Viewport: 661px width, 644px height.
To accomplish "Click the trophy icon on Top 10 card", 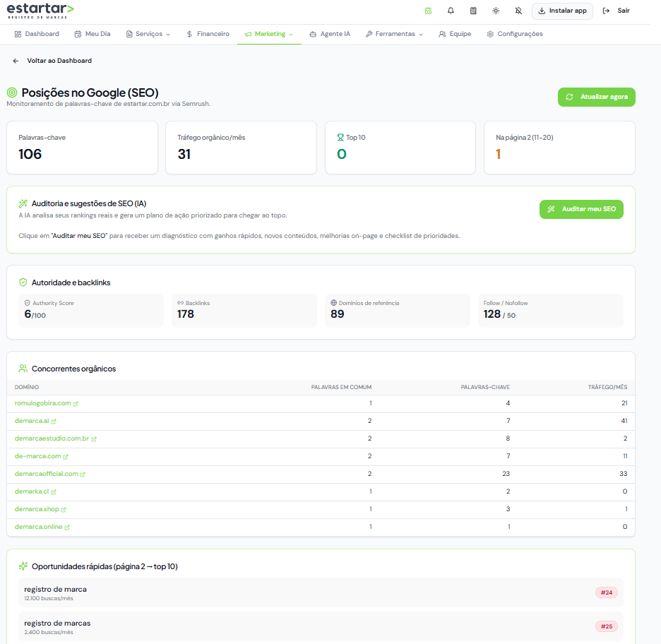I will point(340,138).
